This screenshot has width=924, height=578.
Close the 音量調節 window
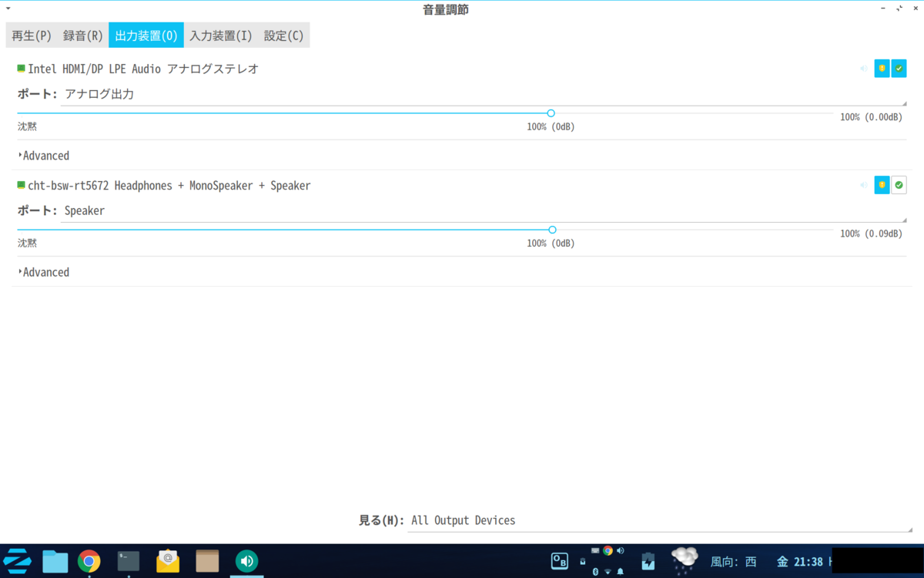(x=915, y=8)
